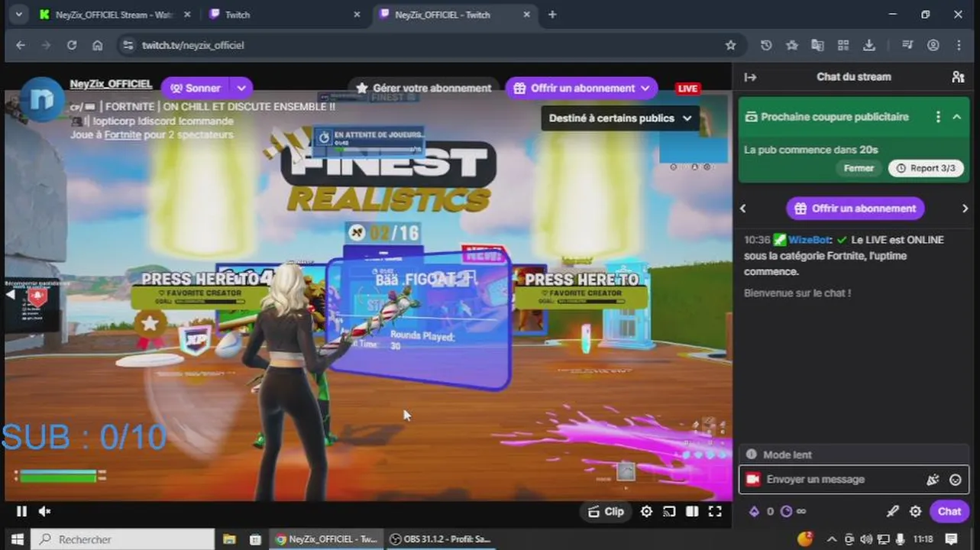The image size is (980, 550).
Task: Click the Sonner notification bell button
Action: click(195, 89)
